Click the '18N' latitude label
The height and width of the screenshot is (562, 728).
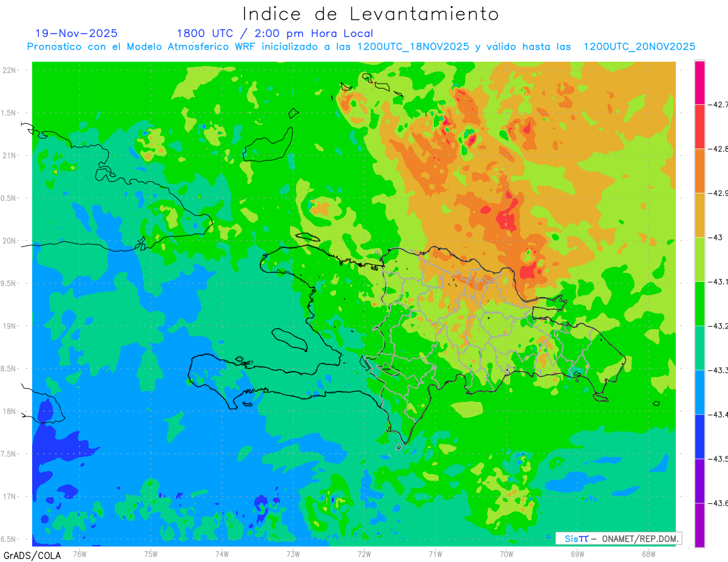pos(10,412)
